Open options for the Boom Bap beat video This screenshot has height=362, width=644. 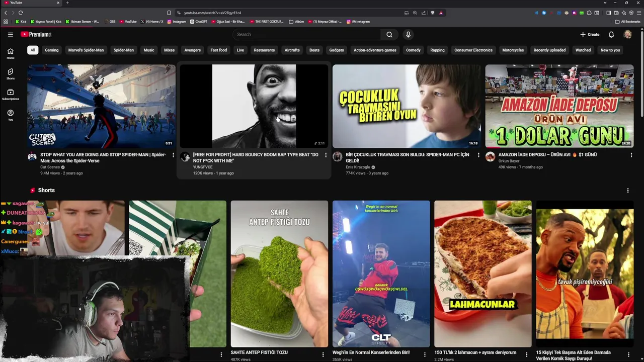(326, 155)
